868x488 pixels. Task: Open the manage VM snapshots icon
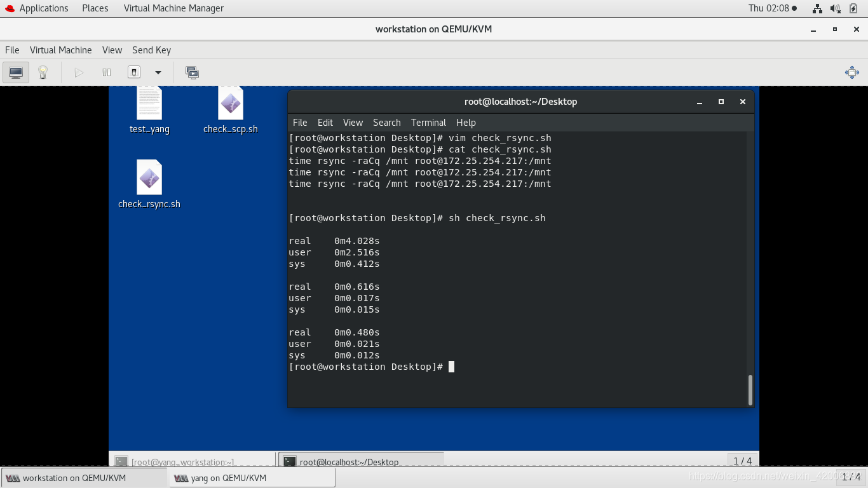(x=192, y=72)
